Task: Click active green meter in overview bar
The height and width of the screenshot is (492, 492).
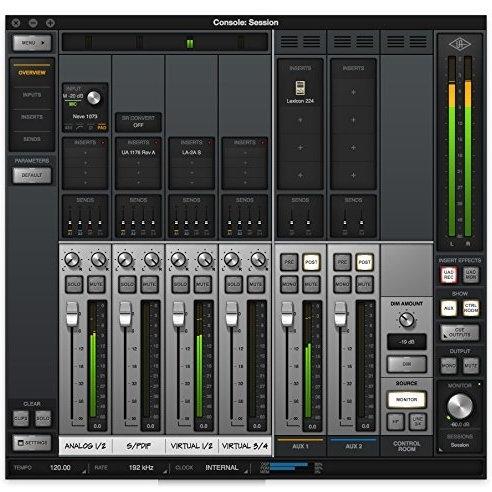Action: tap(190, 44)
